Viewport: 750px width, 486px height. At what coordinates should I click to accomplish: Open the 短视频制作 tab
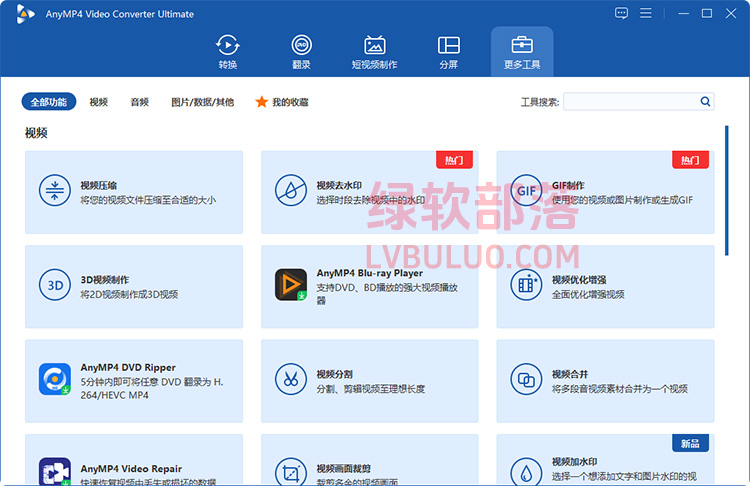click(375, 52)
